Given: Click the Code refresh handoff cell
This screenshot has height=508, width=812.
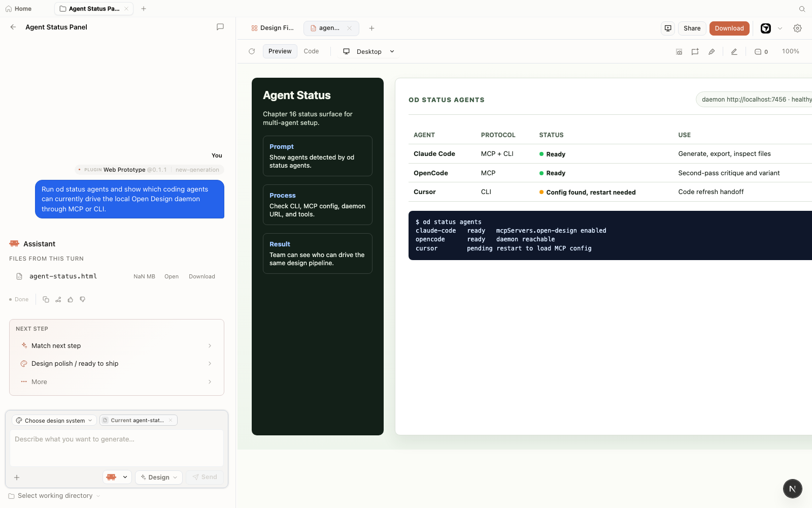Looking at the screenshot, I should pos(711,192).
